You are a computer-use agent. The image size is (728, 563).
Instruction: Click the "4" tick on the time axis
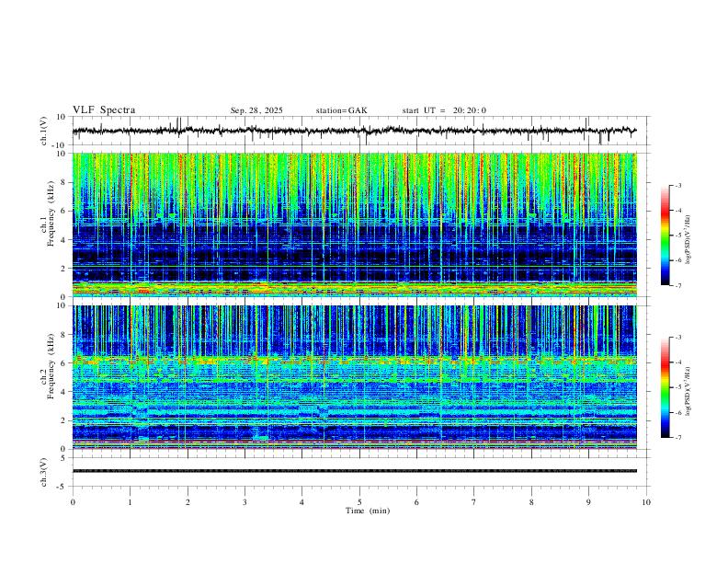[301, 502]
